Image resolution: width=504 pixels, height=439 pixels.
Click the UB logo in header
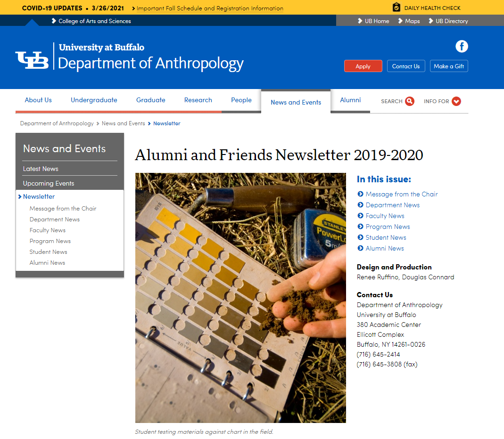tap(32, 60)
